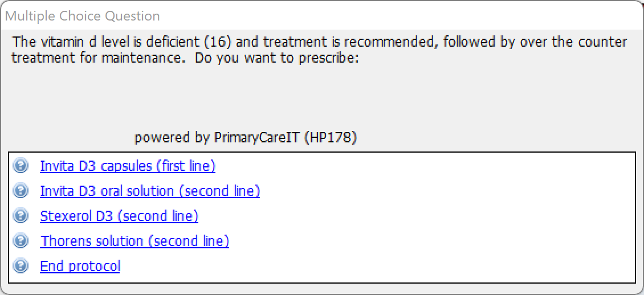The image size is (644, 295).
Task: Prescribe Invita D3 oral solution (second line)
Action: (x=150, y=191)
